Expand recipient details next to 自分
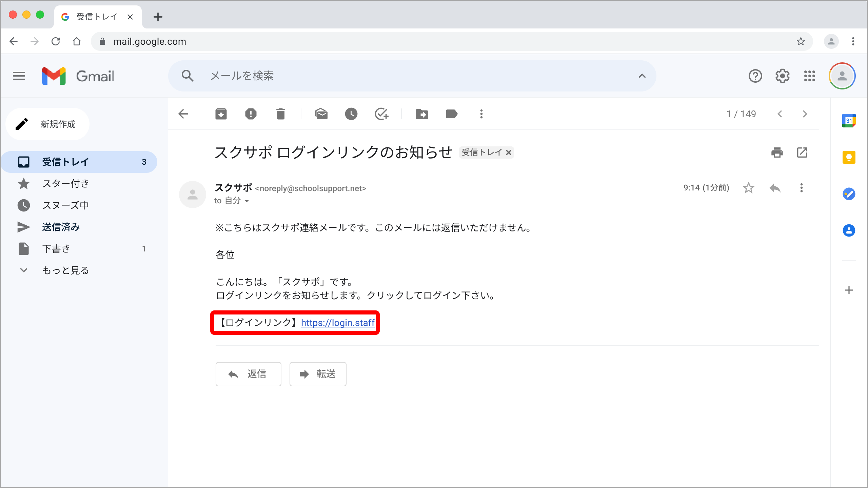Viewport: 868px width, 488px height. coord(247,201)
